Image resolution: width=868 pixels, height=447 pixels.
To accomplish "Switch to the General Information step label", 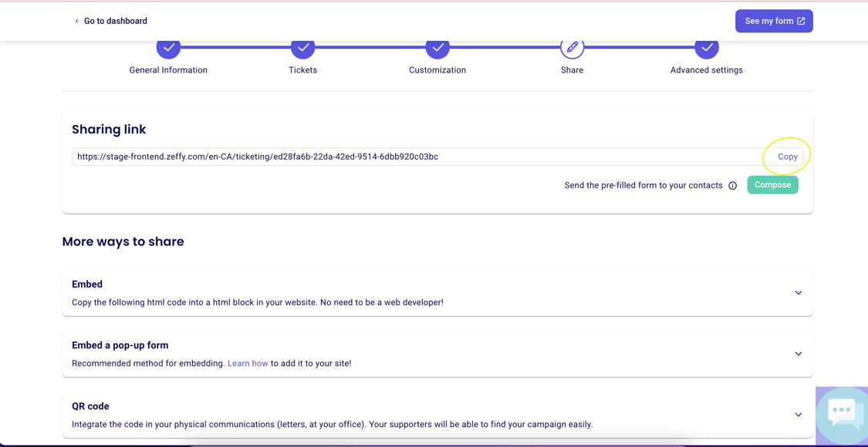I will point(168,70).
